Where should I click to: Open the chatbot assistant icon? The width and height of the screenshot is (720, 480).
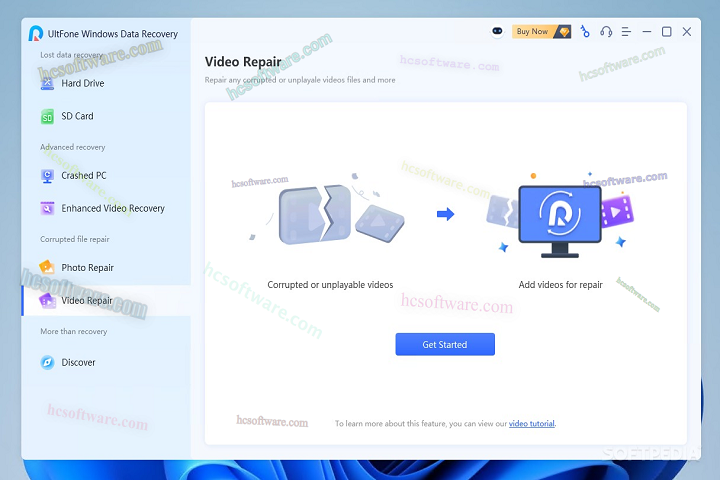(x=497, y=31)
